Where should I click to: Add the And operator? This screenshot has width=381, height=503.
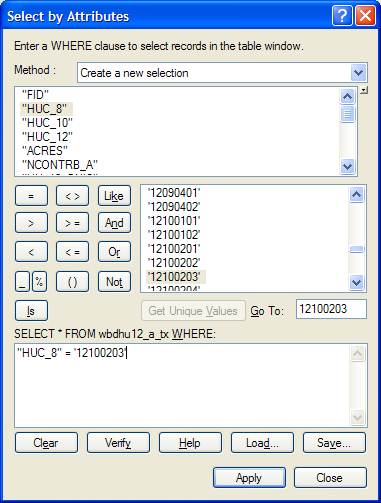point(114,223)
